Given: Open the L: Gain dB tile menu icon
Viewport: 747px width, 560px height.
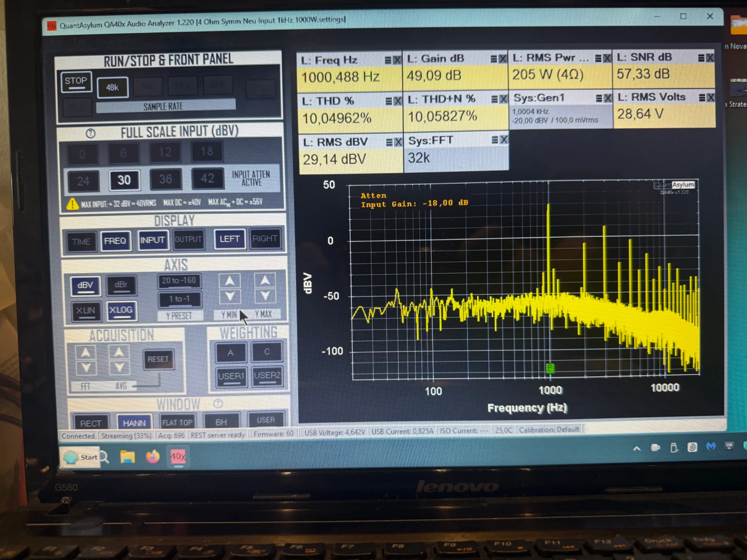Looking at the screenshot, I should pos(494,59).
